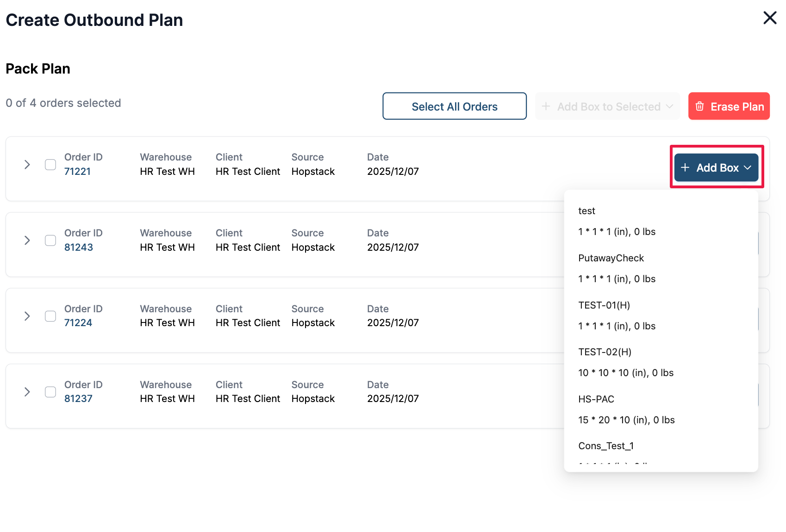Expand order 81237 row chevron
Image resolution: width=786 pixels, height=532 pixels.
click(x=27, y=392)
